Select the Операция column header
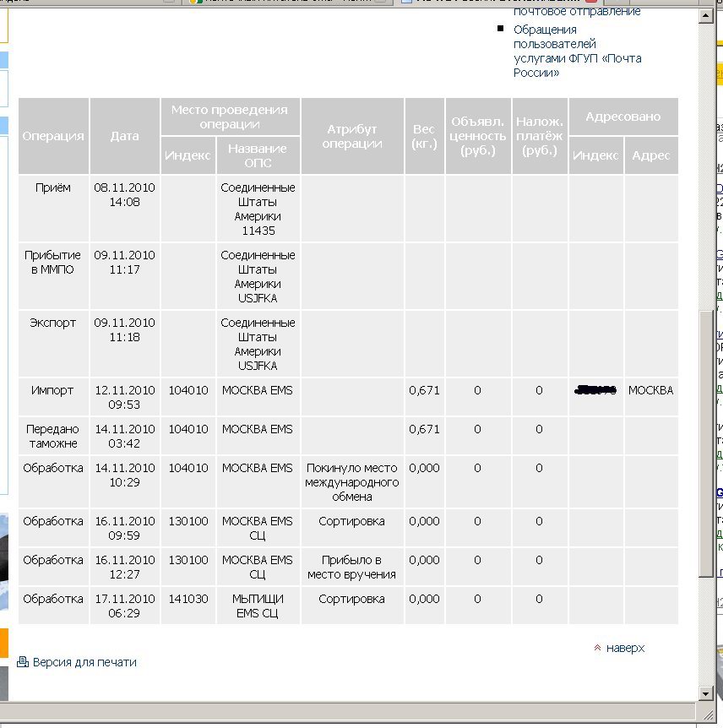This screenshot has width=723, height=728. [53, 136]
